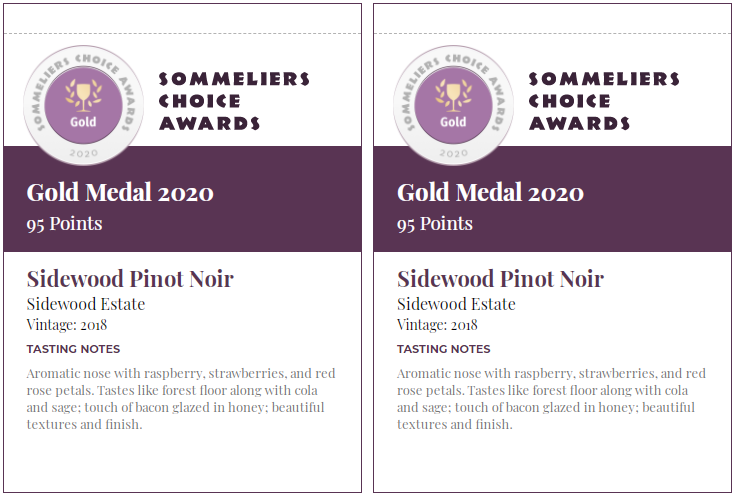Click the tasting notes paragraph on left card
The width and height of the screenshot is (735, 496).
[181, 399]
